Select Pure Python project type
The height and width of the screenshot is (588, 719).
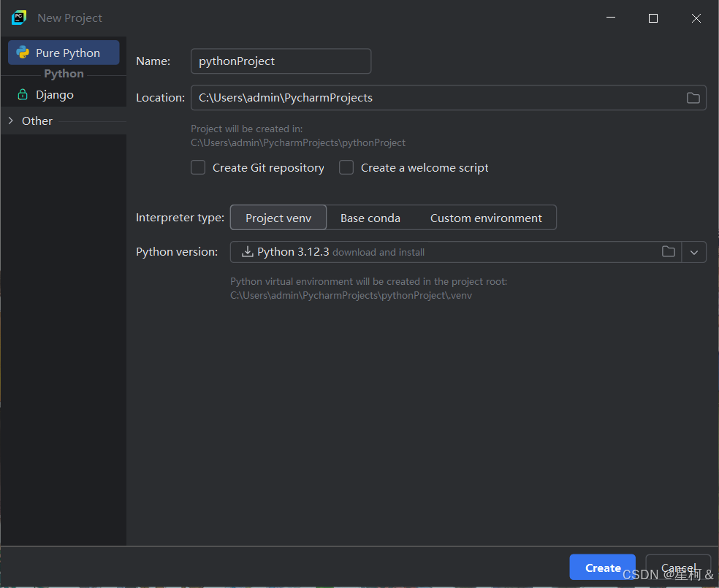point(64,53)
